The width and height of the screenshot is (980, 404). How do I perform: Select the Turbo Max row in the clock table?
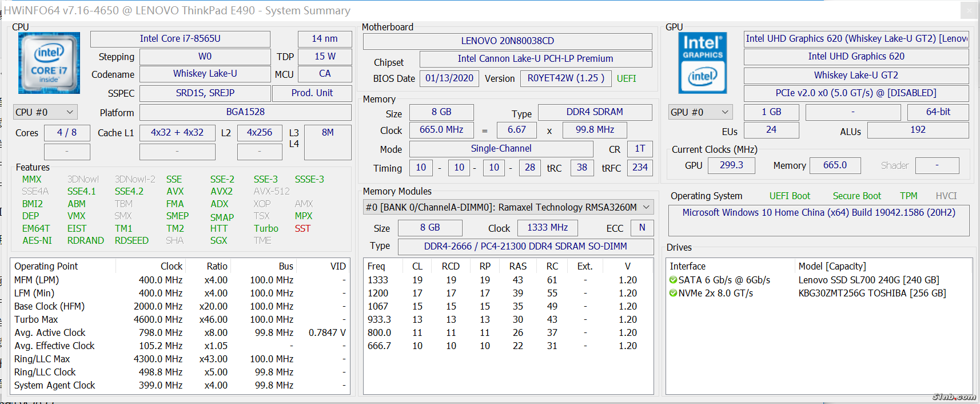(x=36, y=319)
